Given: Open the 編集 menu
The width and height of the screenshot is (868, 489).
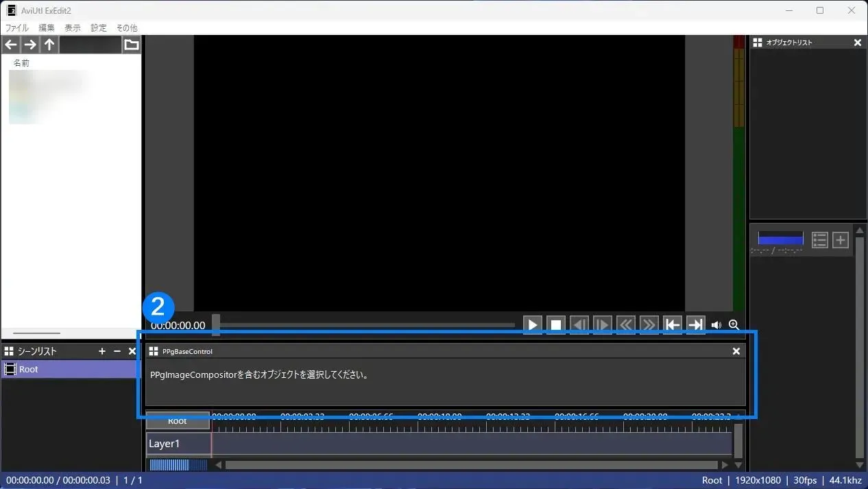Looking at the screenshot, I should [x=47, y=28].
